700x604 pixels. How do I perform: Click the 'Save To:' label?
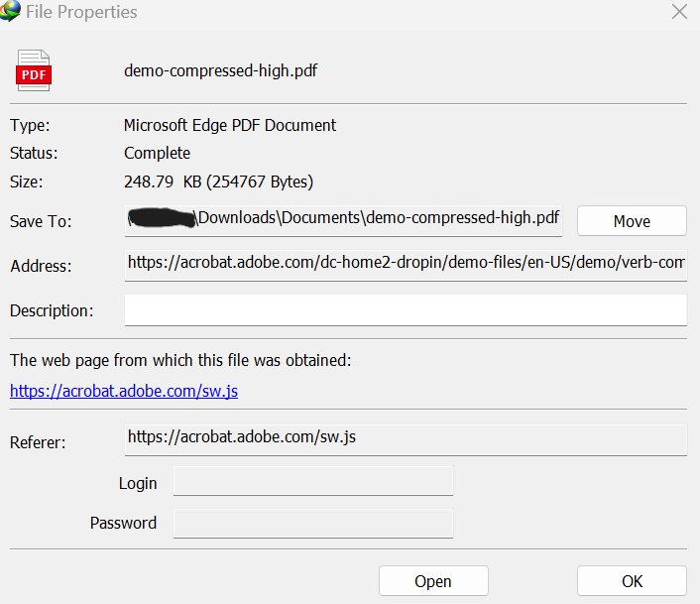tap(41, 221)
